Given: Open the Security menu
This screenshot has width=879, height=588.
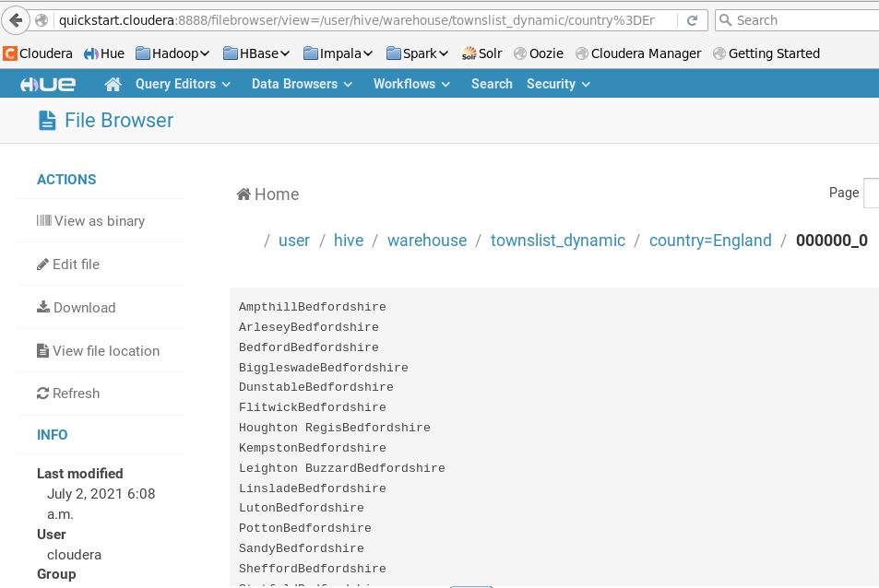Looking at the screenshot, I should (x=551, y=84).
